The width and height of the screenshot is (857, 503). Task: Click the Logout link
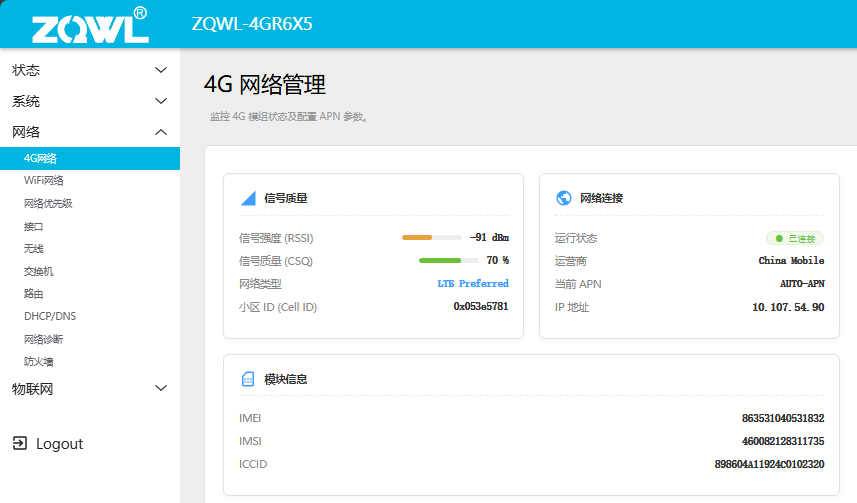click(60, 443)
